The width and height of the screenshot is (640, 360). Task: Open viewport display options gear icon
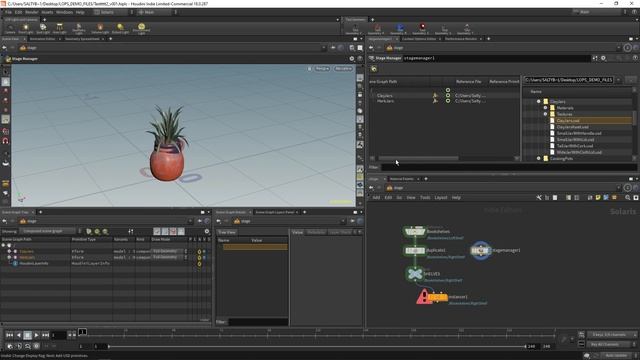click(351, 59)
